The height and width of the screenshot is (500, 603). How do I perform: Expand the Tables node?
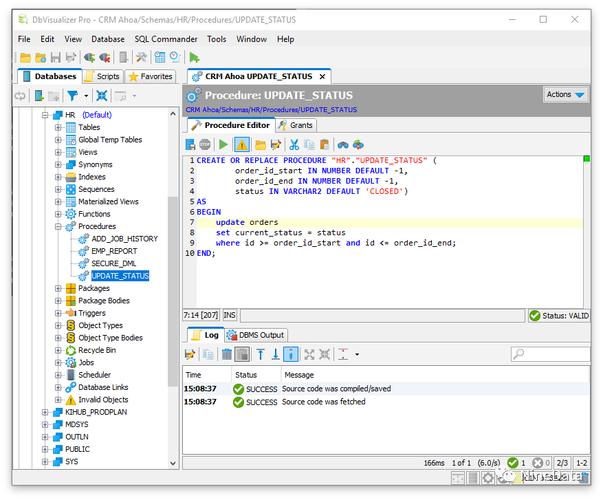click(58, 127)
